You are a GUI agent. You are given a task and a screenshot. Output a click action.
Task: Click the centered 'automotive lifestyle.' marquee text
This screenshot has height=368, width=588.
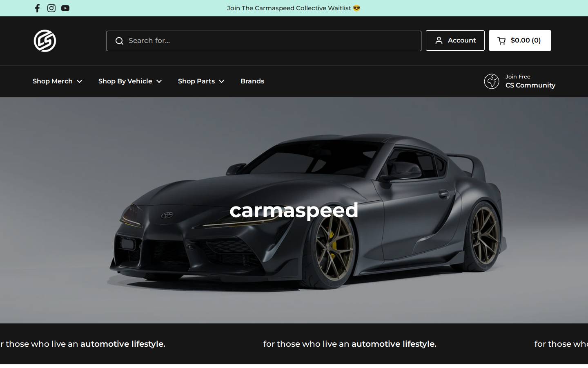[x=394, y=344]
